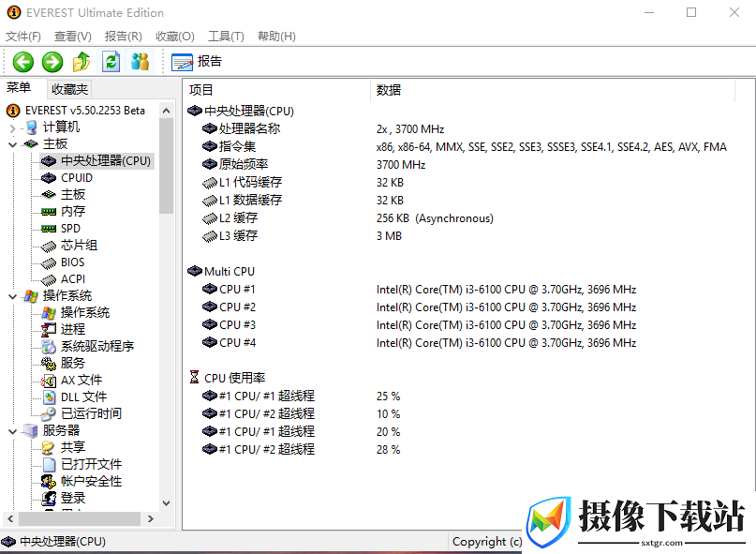
Task: Click the up-level folder arrow icon
Action: [82, 62]
